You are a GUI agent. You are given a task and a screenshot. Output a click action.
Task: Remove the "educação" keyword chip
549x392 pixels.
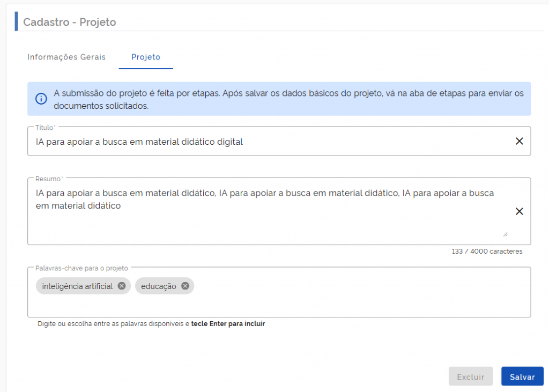(x=185, y=286)
